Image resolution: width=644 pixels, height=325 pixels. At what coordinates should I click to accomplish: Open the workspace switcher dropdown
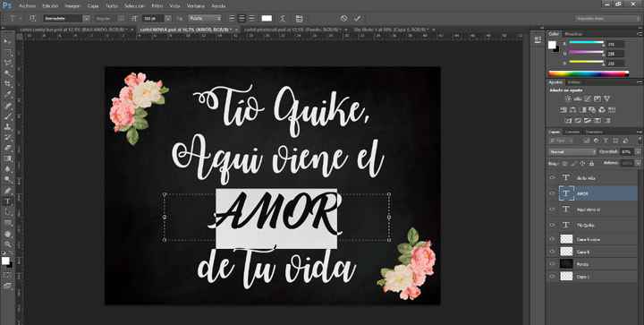click(607, 19)
